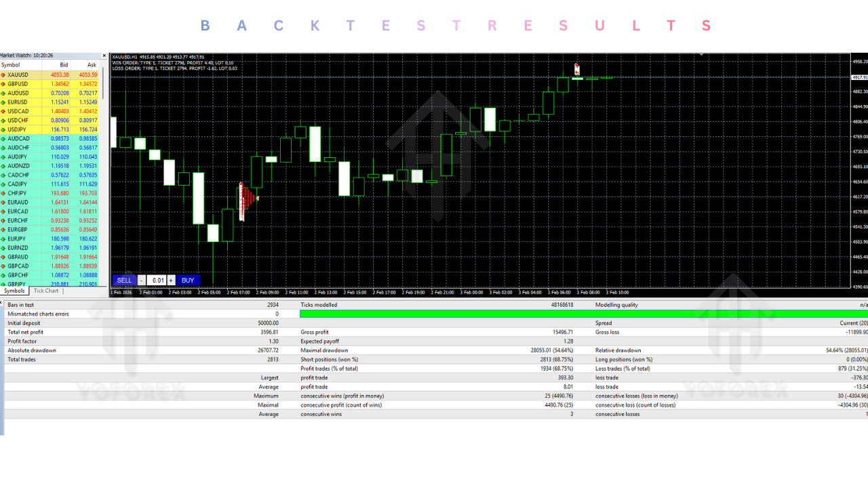Select the XAUUSD symbol name
This screenshot has width=868, height=488.
tap(18, 75)
